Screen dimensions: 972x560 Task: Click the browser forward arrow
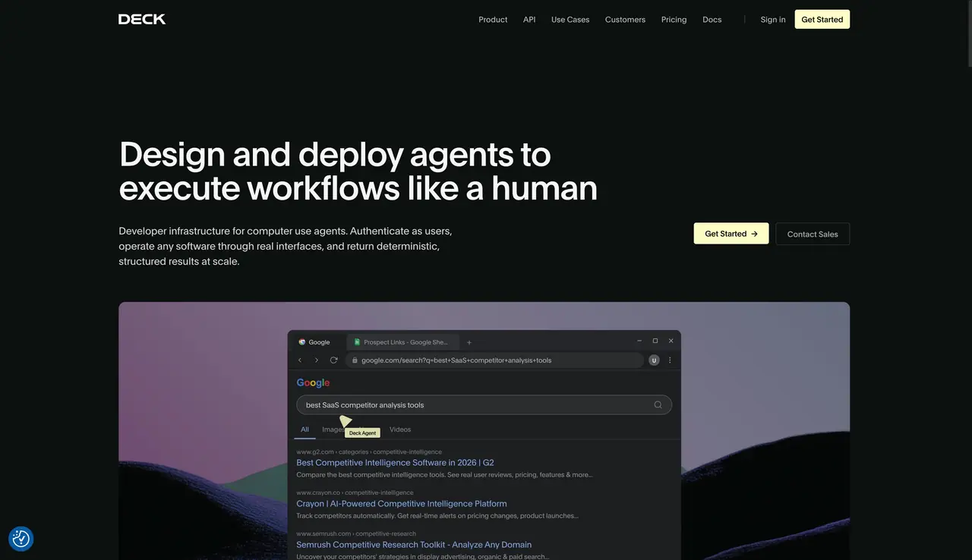[317, 360]
